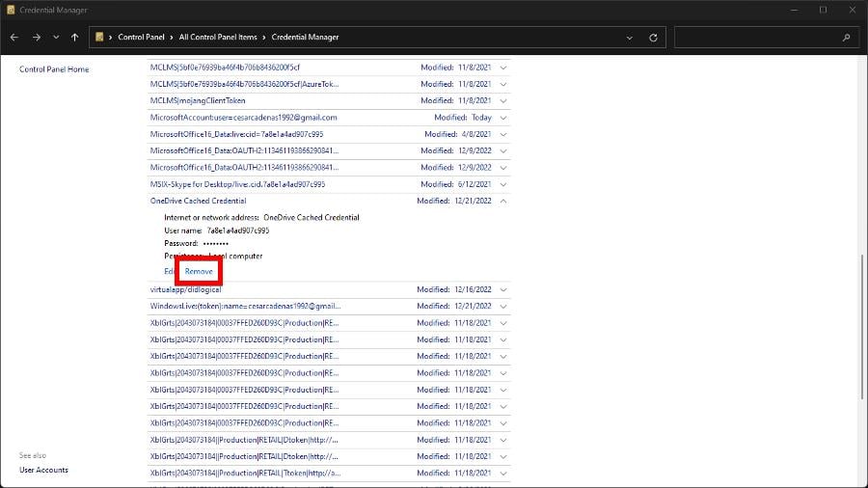Expand the XblGrts Ttoken entry chevron
The width and height of the screenshot is (868, 488).
point(503,474)
